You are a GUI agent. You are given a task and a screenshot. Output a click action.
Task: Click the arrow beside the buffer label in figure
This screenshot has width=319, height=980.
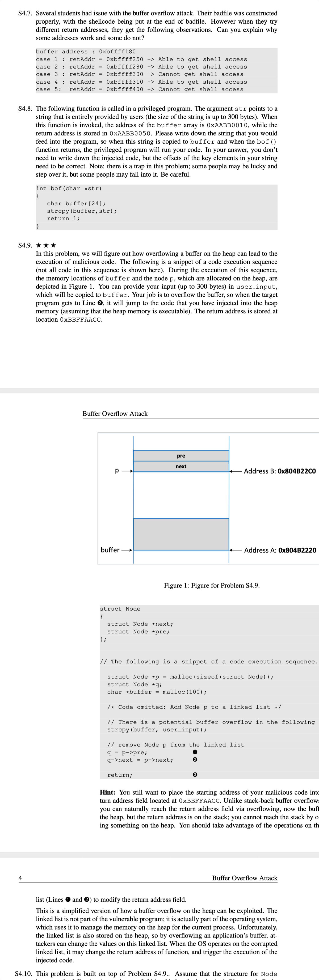[127, 550]
